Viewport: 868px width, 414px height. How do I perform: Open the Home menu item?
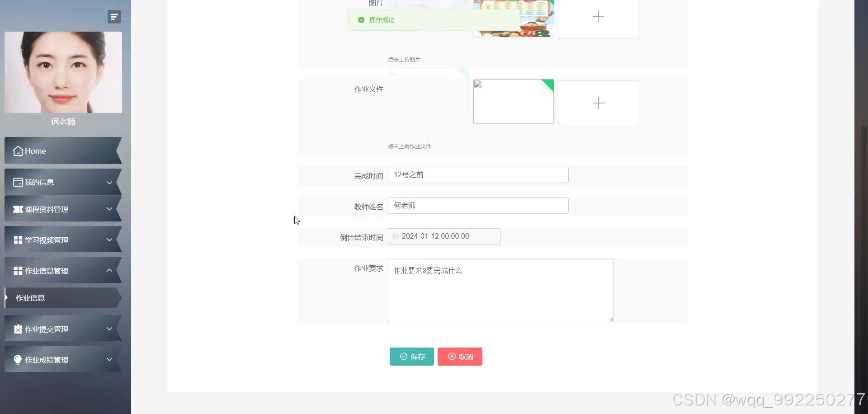pos(63,151)
